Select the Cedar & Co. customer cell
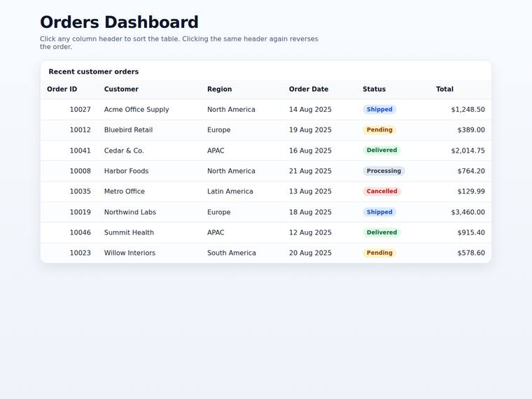532x399 pixels. click(x=149, y=150)
